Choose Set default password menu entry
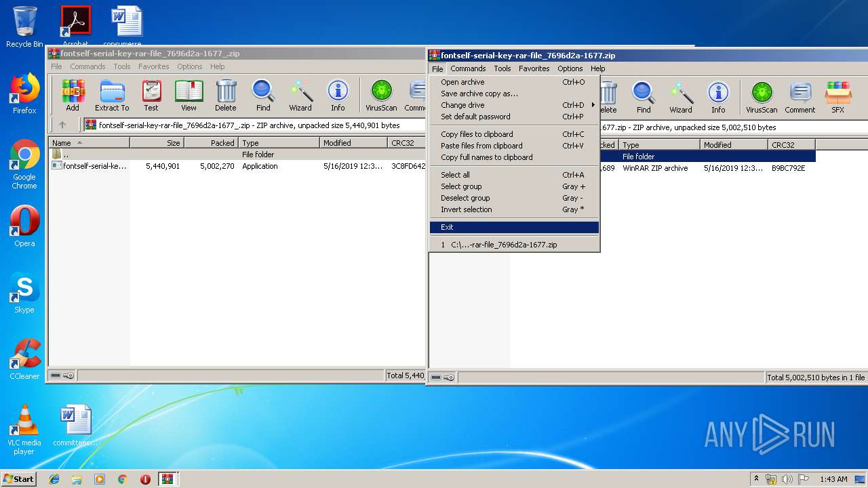 pyautogui.click(x=515, y=117)
